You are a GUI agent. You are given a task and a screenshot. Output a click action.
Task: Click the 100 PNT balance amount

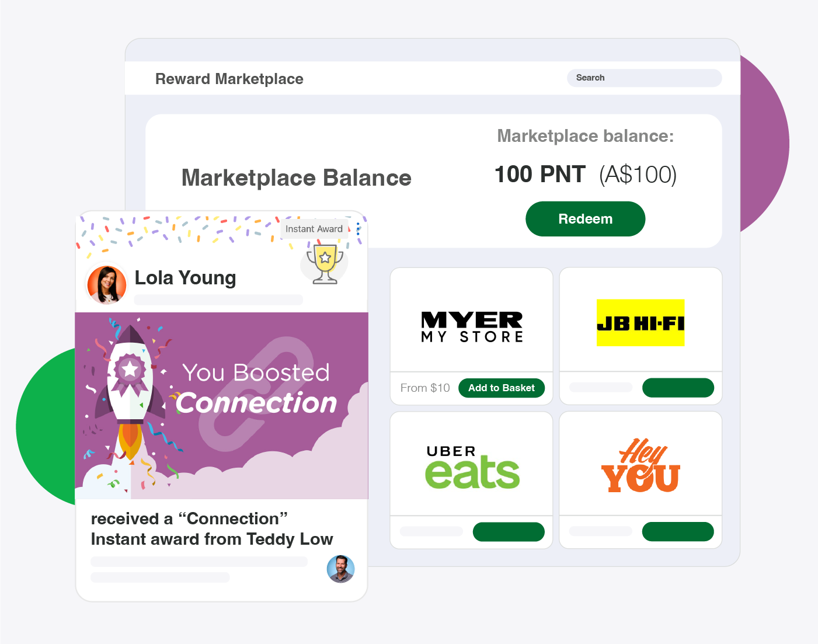(540, 174)
